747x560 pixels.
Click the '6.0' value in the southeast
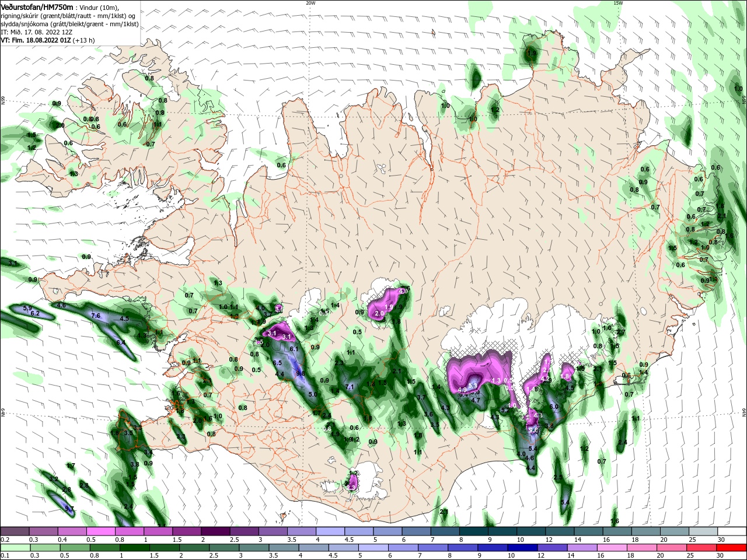tap(554, 407)
